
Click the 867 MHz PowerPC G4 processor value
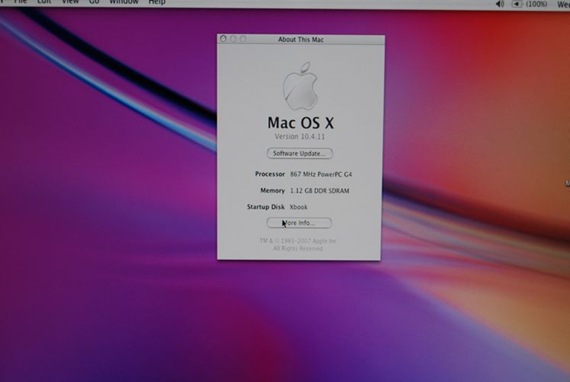click(321, 174)
